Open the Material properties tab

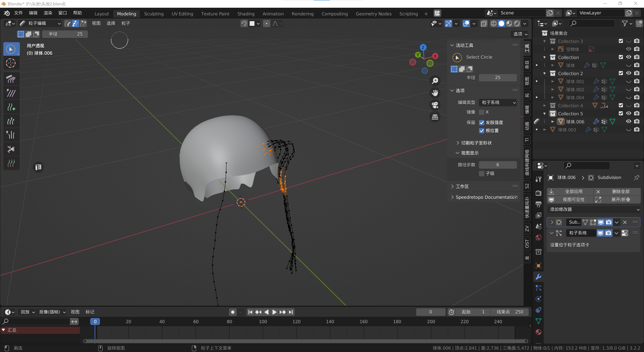538,332
